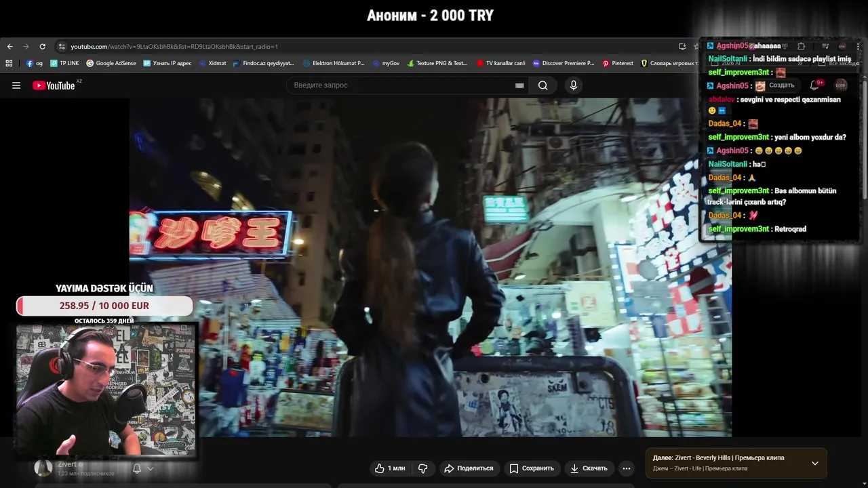Image resolution: width=868 pixels, height=488 pixels.
Task: Open the Pinterest bookmark
Action: click(618, 63)
